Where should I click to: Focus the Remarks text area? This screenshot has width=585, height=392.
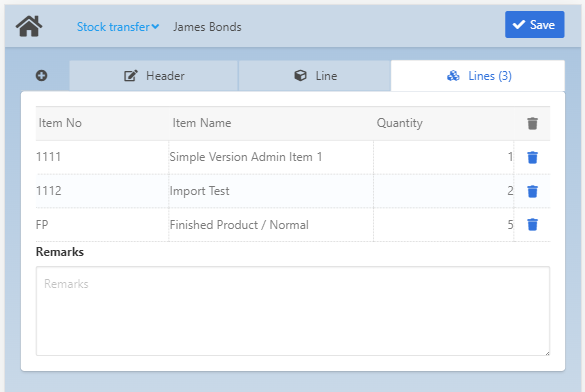[x=293, y=311]
